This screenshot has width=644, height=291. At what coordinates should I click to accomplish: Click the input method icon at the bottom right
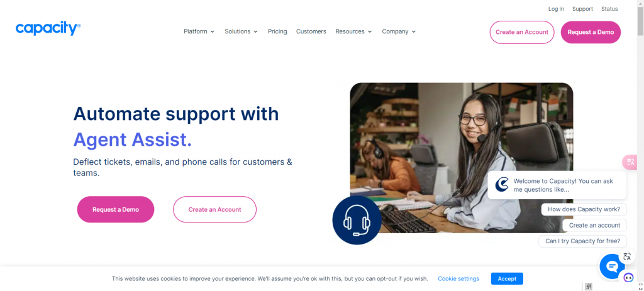[x=589, y=286]
